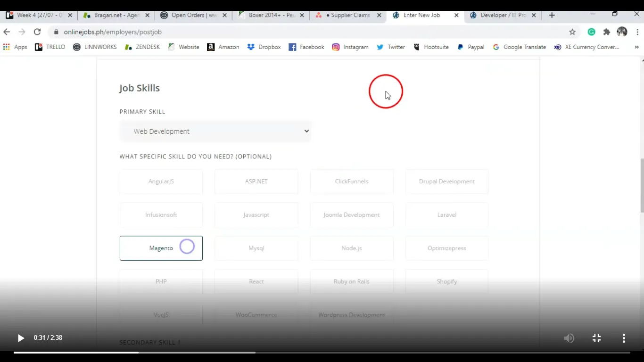This screenshot has width=644, height=362.
Task: Open the Primary Skill dropdown
Action: (215, 131)
